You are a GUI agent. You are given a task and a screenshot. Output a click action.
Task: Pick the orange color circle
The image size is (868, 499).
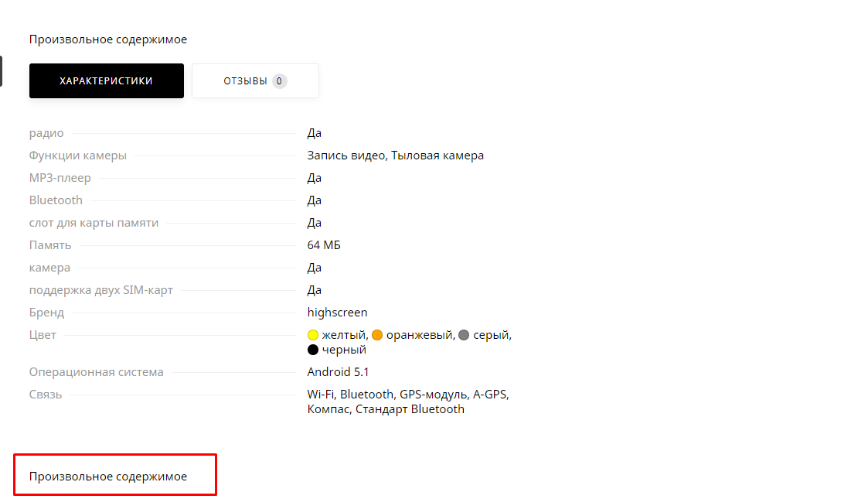(377, 335)
